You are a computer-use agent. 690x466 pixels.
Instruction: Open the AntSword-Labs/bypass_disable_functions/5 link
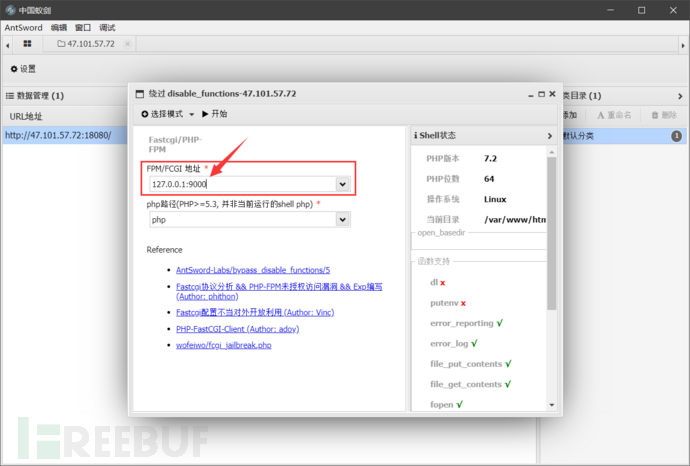coord(253,270)
